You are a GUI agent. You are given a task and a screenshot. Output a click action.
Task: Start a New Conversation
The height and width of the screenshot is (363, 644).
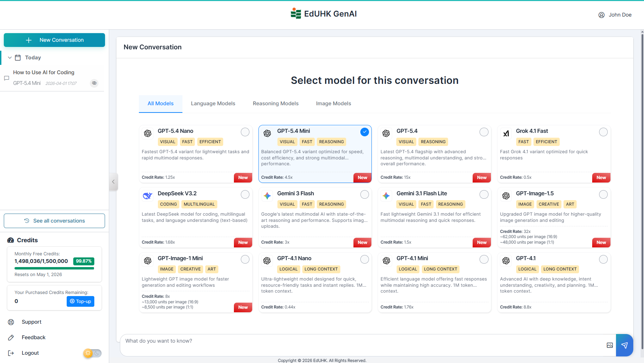pos(54,40)
